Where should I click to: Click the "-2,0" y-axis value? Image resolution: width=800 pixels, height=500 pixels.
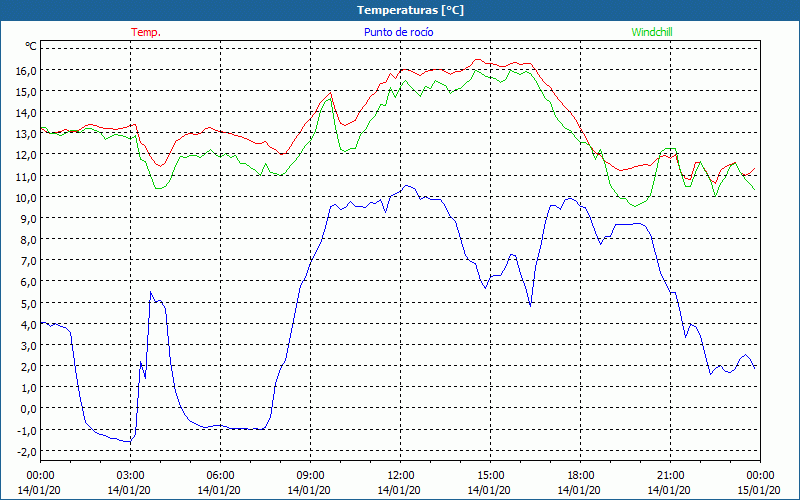click(x=27, y=451)
